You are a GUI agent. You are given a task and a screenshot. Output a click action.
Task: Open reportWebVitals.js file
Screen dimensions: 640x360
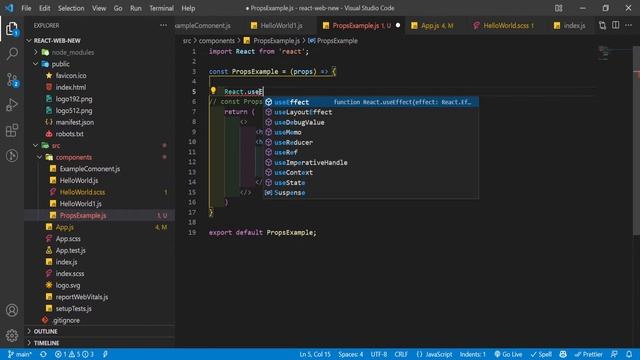(82, 297)
